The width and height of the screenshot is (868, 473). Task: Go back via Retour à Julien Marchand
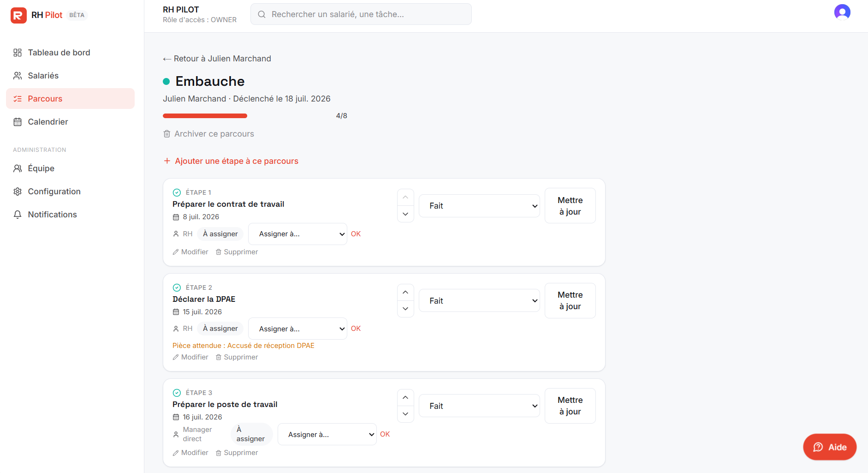(x=217, y=59)
